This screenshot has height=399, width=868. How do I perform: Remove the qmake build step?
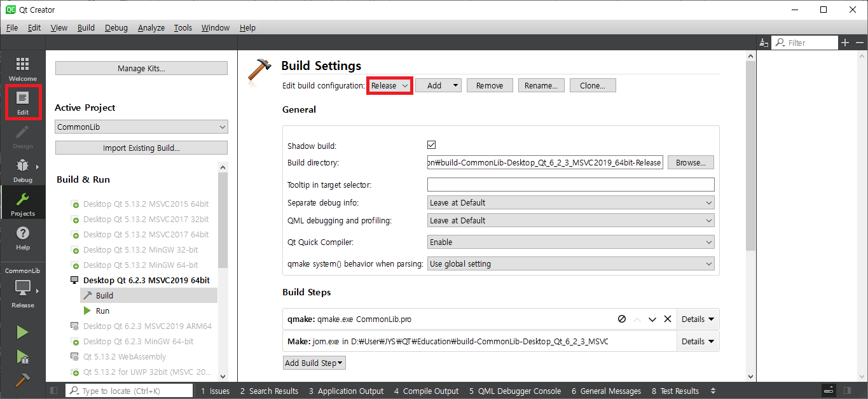[x=668, y=319]
